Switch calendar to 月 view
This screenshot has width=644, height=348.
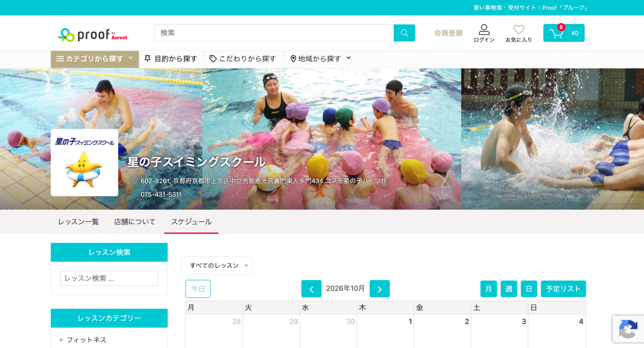489,289
